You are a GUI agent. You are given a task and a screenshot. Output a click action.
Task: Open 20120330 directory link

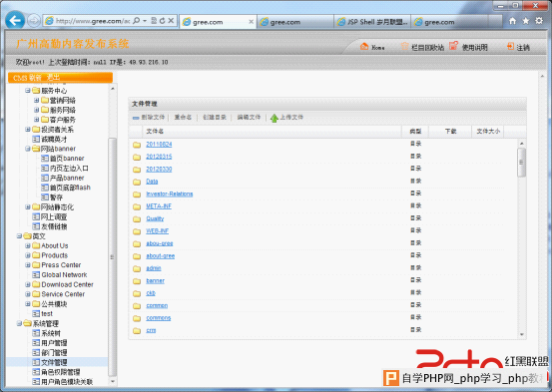159,170
